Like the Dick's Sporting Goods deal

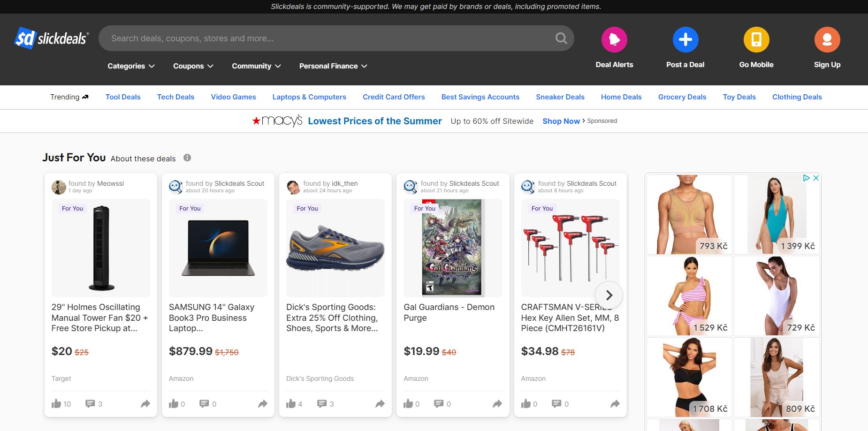291,404
